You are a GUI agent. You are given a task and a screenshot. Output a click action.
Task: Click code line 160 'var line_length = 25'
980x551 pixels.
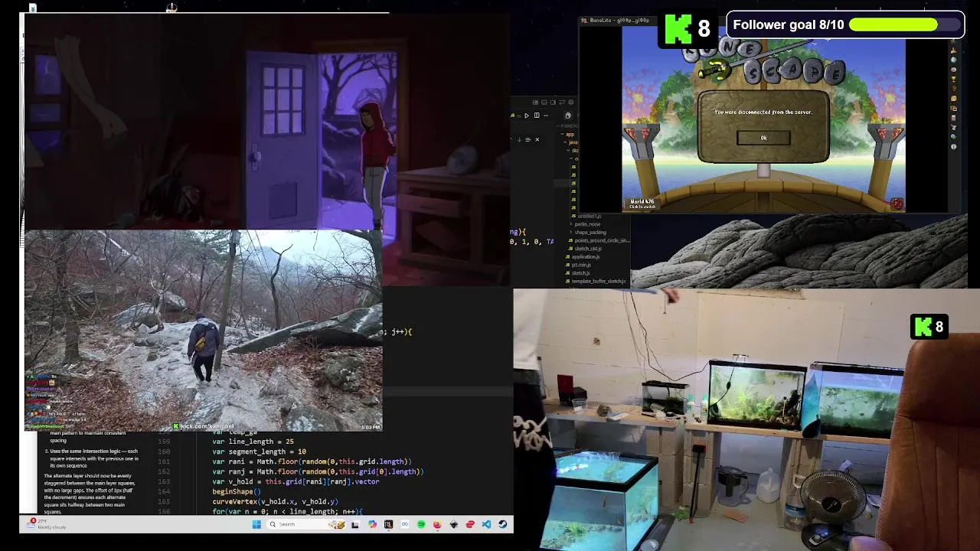pos(253,442)
